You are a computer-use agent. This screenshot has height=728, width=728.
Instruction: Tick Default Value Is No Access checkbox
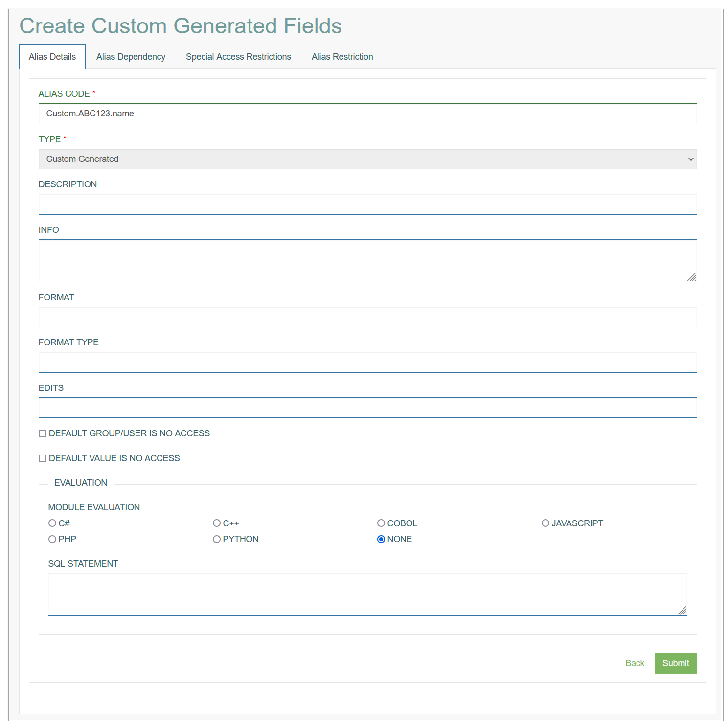click(43, 458)
